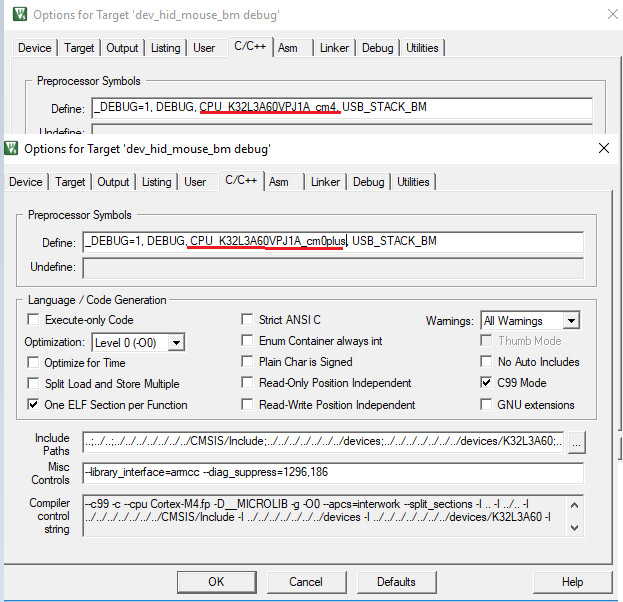Click the Misc Controls input field
623x602 pixels.
coord(332,473)
